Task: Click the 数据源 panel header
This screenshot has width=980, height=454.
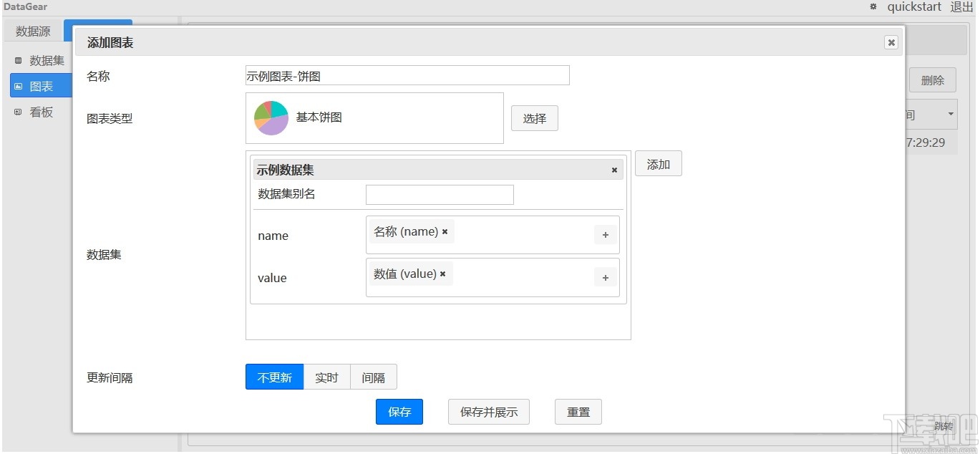Action: 32,31
